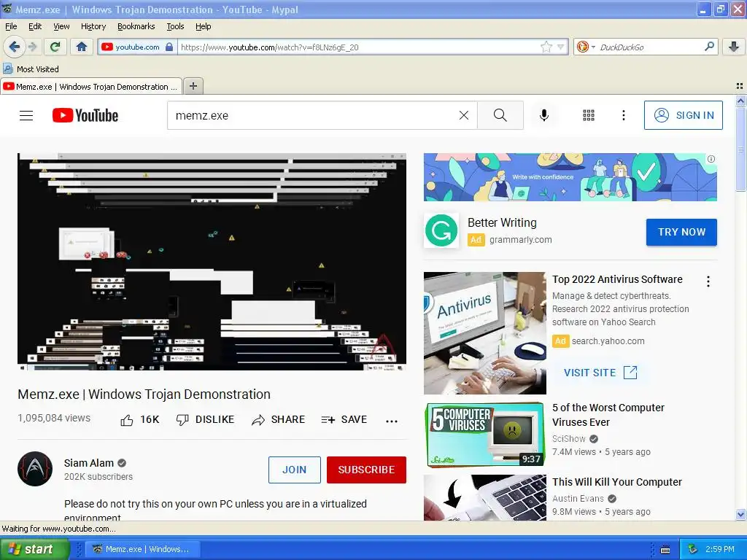Click the SHARE arrow button

(279, 419)
